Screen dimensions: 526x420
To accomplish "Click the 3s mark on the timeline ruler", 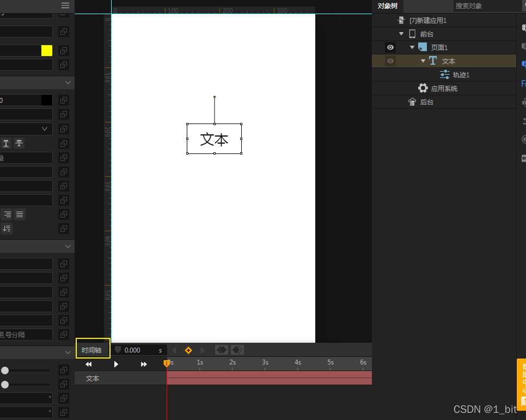I will click(265, 363).
